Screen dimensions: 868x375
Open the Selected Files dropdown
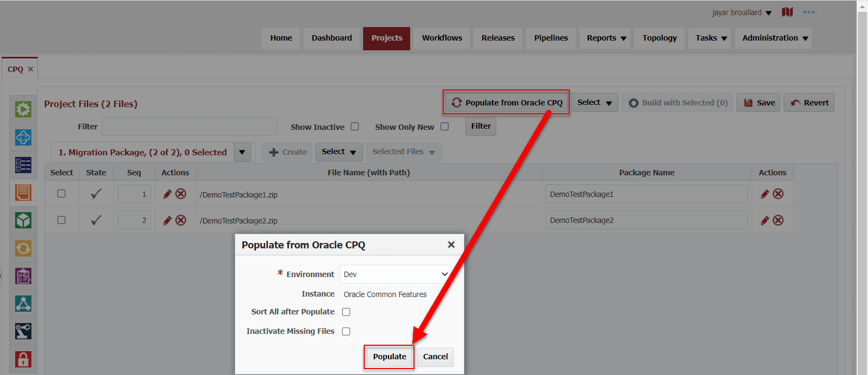tap(404, 152)
